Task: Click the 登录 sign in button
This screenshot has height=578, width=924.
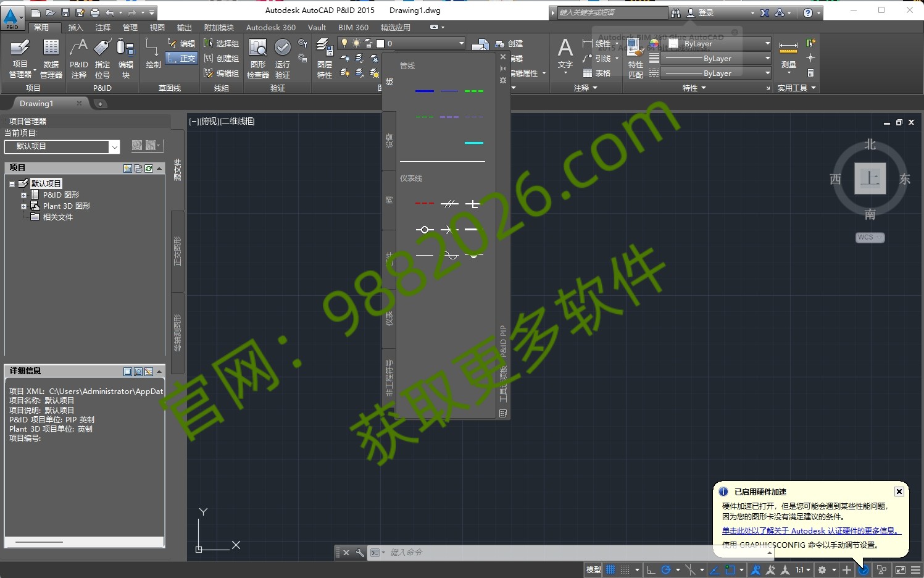Action: click(x=701, y=12)
